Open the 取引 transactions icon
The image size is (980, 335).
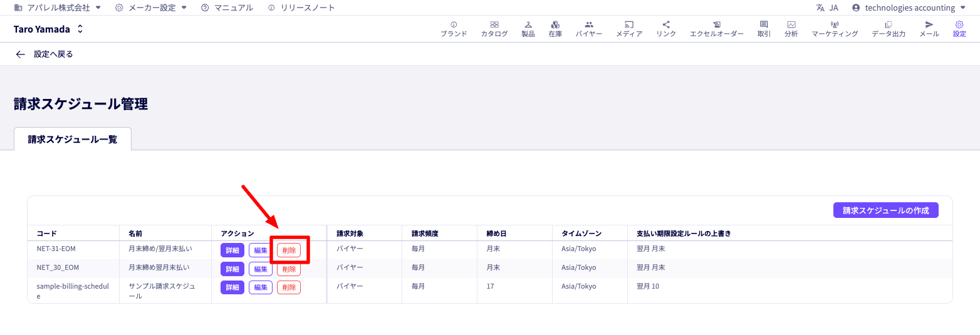click(764, 24)
